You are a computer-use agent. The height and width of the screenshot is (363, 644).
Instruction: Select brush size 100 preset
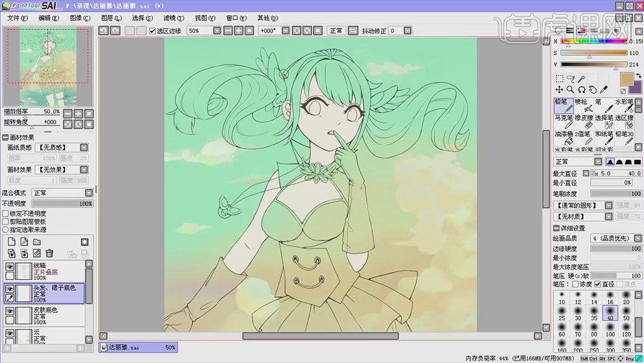(610, 330)
